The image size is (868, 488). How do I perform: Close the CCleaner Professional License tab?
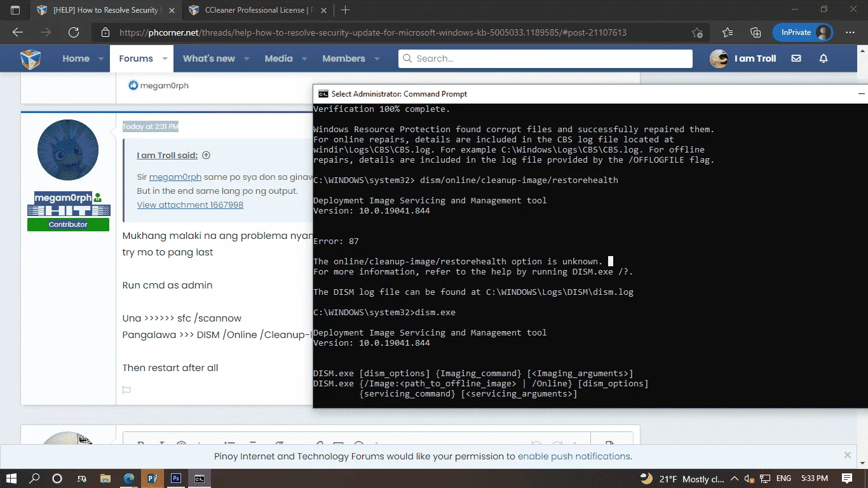point(324,10)
